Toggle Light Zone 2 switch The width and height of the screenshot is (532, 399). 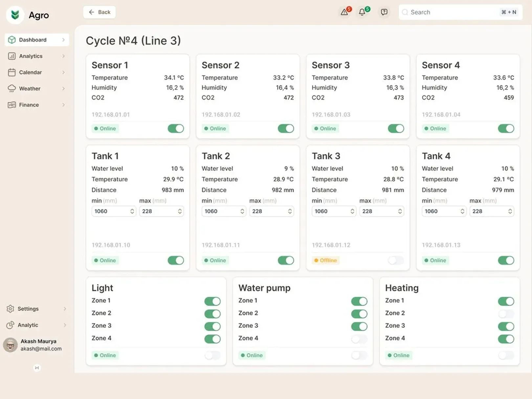(x=212, y=314)
